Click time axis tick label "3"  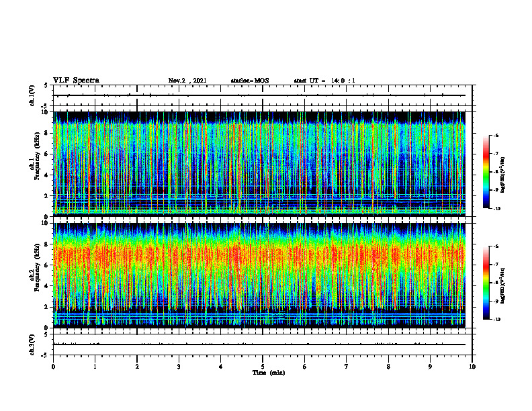tap(179, 367)
